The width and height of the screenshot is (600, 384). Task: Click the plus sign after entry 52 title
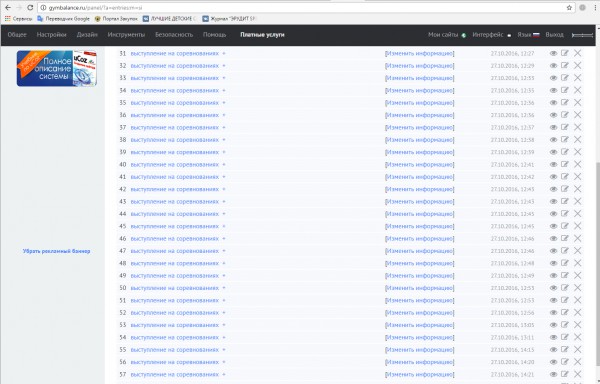coord(224,312)
